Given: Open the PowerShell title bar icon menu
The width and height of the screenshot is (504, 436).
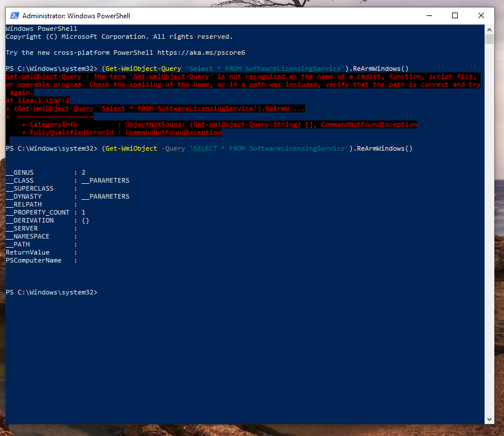Looking at the screenshot, I should point(14,15).
